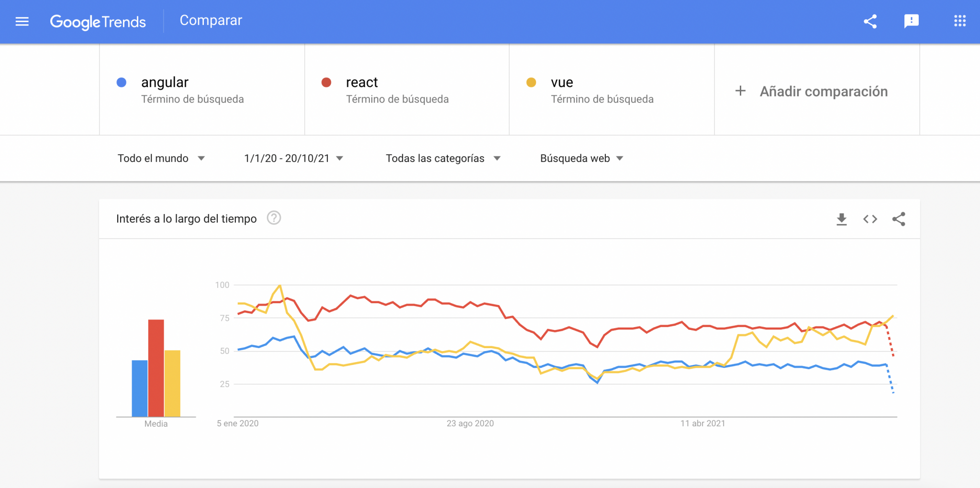The width and height of the screenshot is (980, 488).
Task: Open the Google apps grid icon
Action: [960, 21]
